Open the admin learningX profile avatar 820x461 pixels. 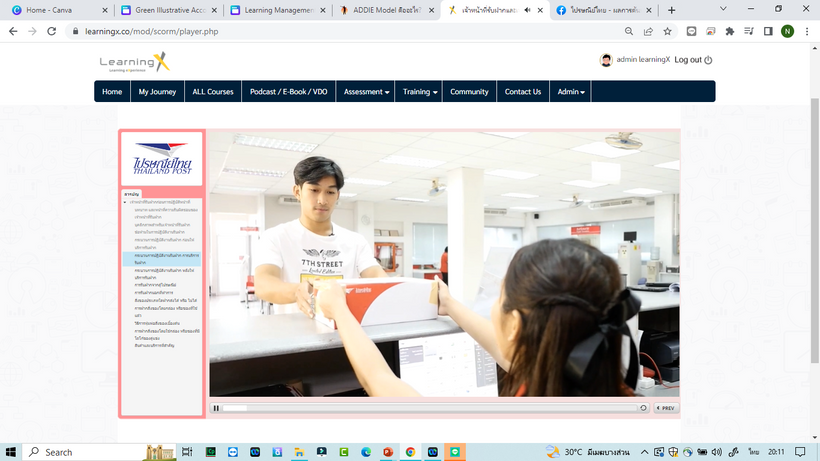pos(606,60)
